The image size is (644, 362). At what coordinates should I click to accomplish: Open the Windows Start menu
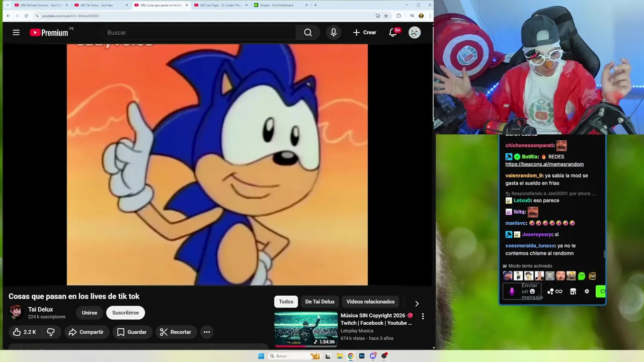tap(261, 356)
